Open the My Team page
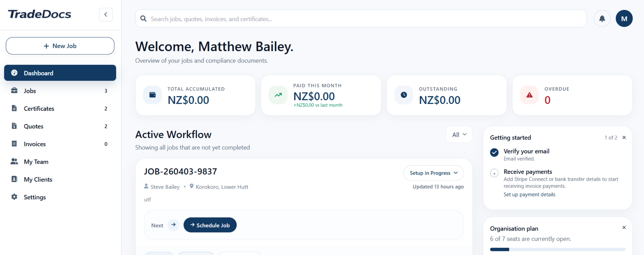Viewport: 644px width, 255px height. tap(36, 162)
